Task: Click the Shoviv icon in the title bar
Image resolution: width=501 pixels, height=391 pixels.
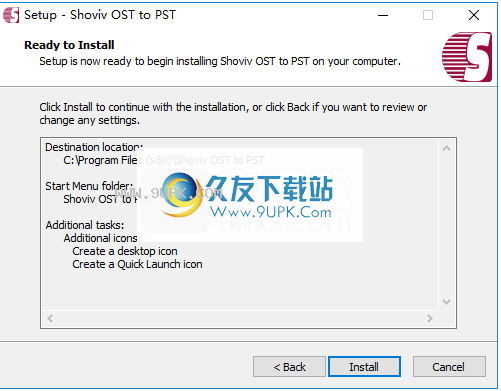Action: click(x=11, y=15)
